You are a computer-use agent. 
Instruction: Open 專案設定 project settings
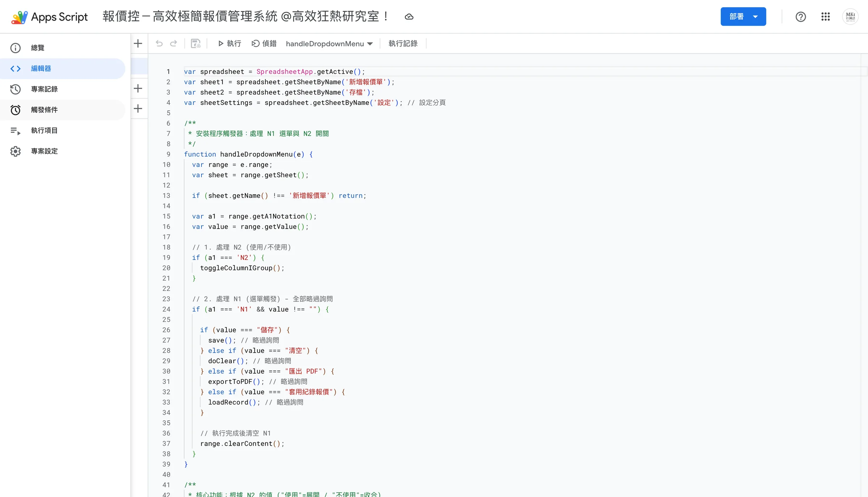tap(63, 151)
